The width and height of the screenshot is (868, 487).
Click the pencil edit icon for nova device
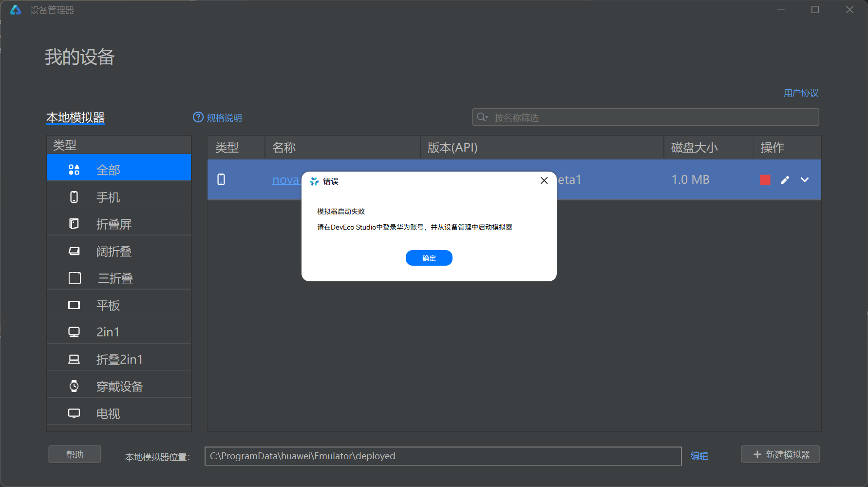click(x=785, y=180)
